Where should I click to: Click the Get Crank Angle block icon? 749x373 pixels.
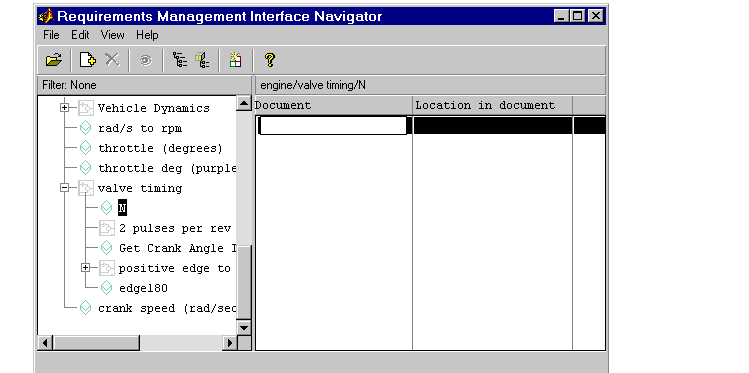click(107, 248)
